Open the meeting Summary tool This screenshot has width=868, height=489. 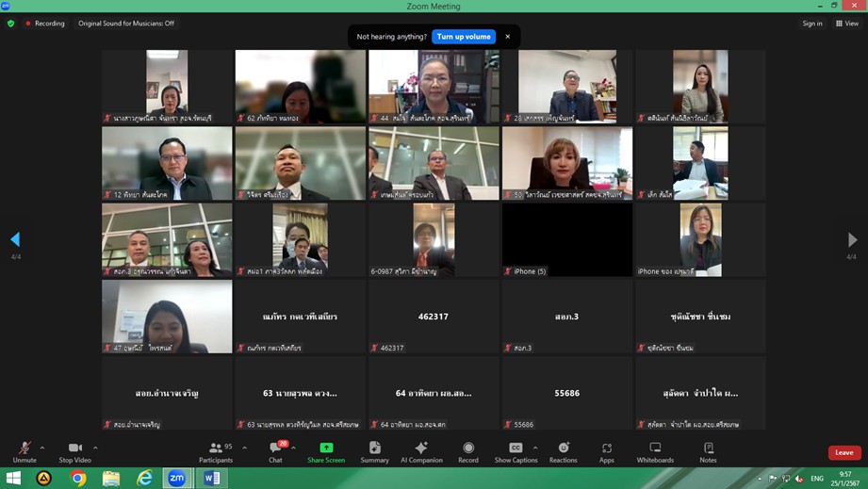coord(374,451)
